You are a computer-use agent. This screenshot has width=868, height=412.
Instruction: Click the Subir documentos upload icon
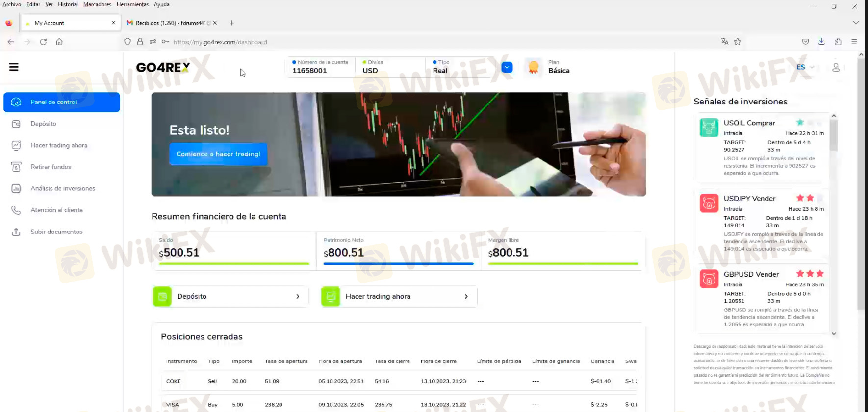point(16,232)
